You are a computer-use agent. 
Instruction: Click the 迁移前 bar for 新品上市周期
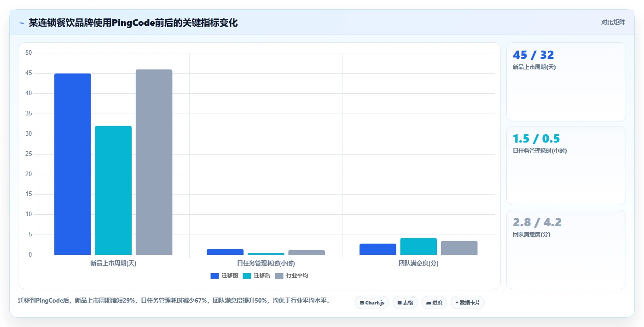coord(73,164)
